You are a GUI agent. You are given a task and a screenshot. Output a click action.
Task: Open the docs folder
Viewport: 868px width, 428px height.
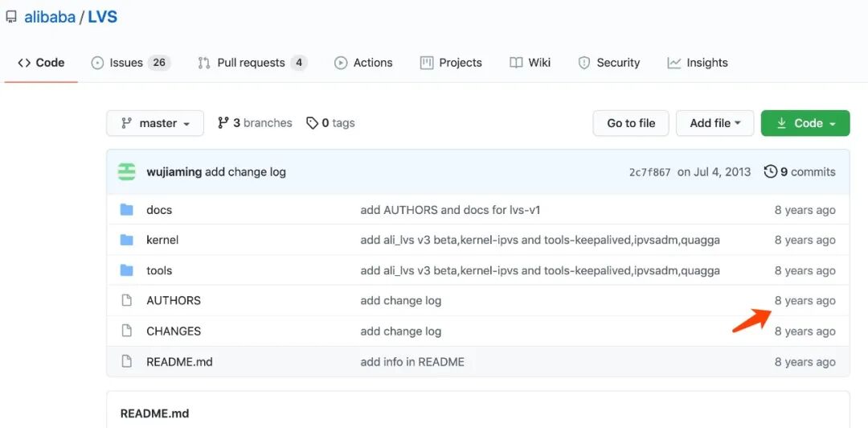click(x=159, y=210)
